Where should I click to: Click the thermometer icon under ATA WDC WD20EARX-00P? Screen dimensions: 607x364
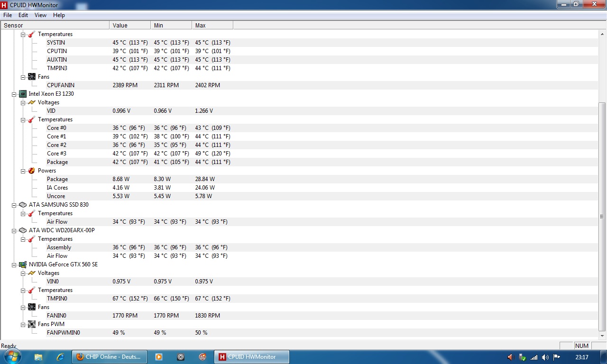(x=32, y=239)
